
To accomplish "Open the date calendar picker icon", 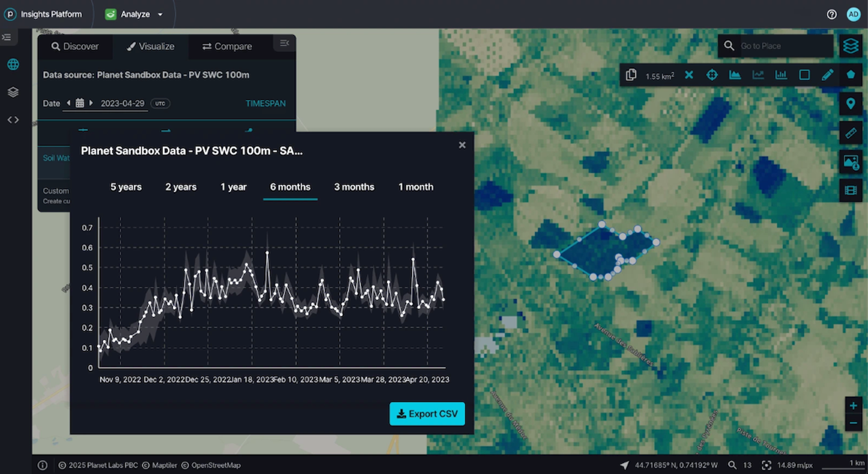I will click(80, 103).
